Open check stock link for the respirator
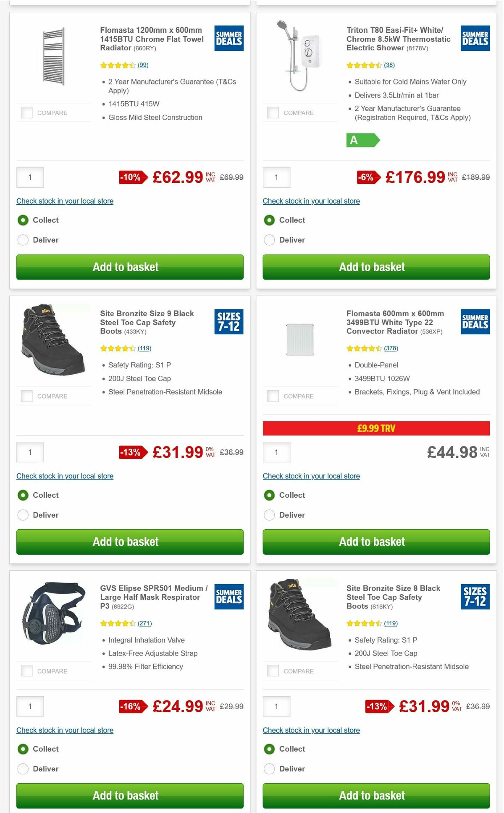This screenshot has width=504, height=813. 64,730
